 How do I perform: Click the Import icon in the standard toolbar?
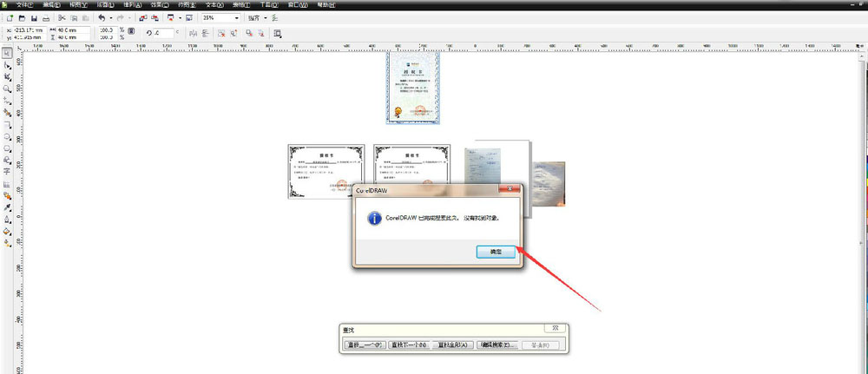(x=142, y=17)
